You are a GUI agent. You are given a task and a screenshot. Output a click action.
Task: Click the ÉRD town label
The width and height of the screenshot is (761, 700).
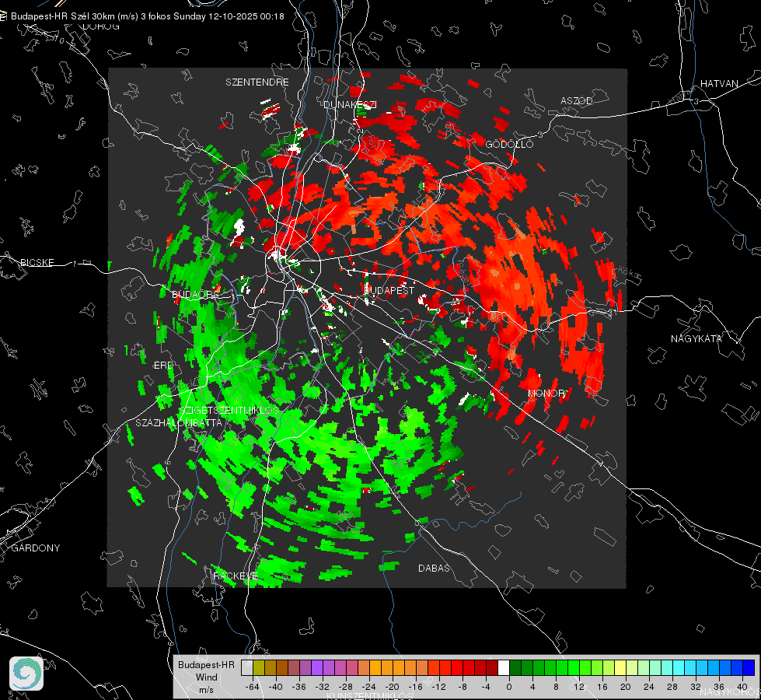[163, 366]
